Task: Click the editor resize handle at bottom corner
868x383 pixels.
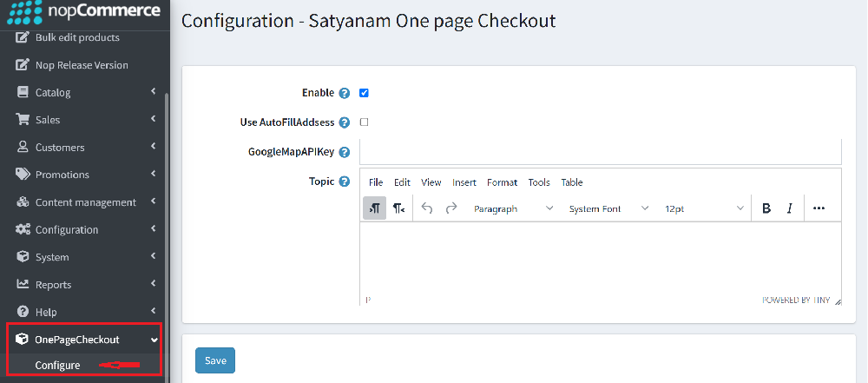Action: [838, 301]
